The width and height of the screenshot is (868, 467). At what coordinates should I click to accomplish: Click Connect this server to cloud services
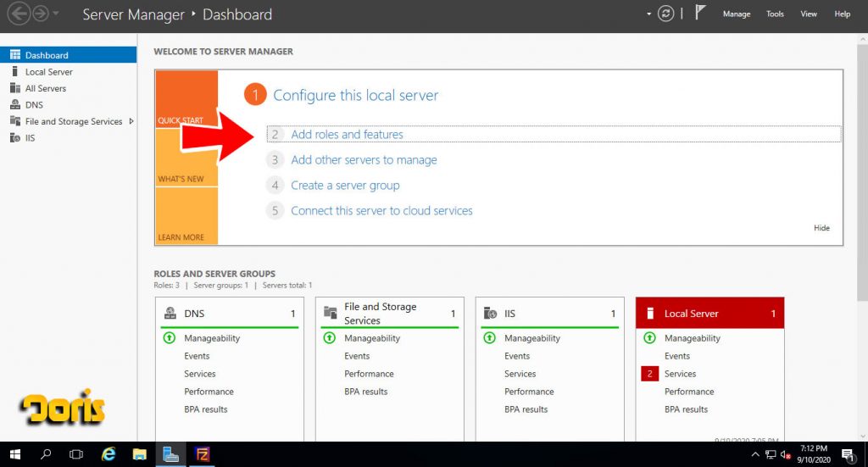[x=381, y=211]
